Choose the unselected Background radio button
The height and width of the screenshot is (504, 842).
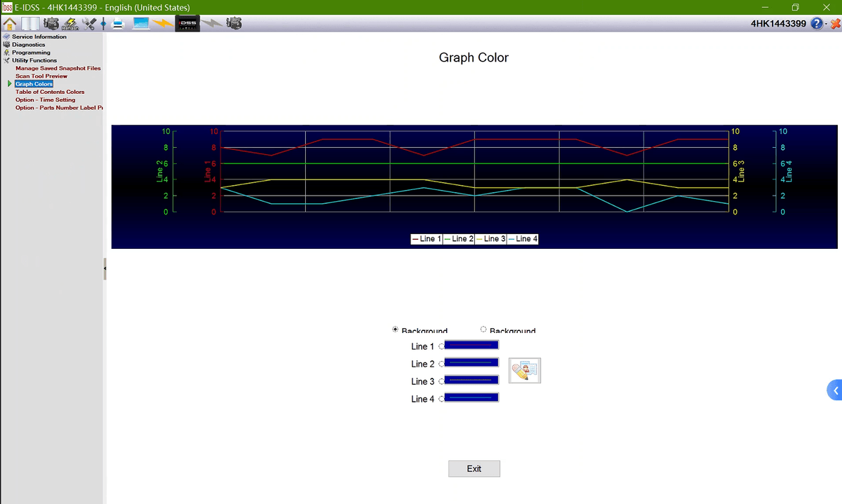(x=483, y=329)
